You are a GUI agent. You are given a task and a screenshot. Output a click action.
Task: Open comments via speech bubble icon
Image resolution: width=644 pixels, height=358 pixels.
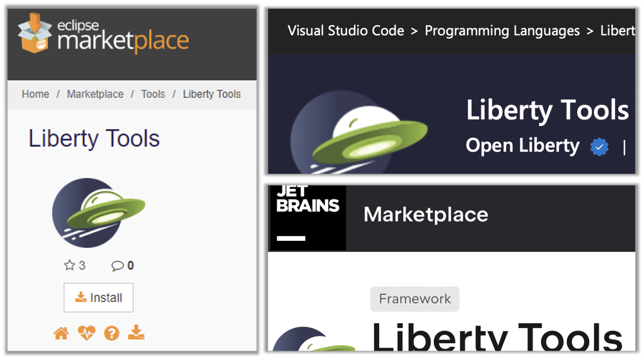point(117,266)
